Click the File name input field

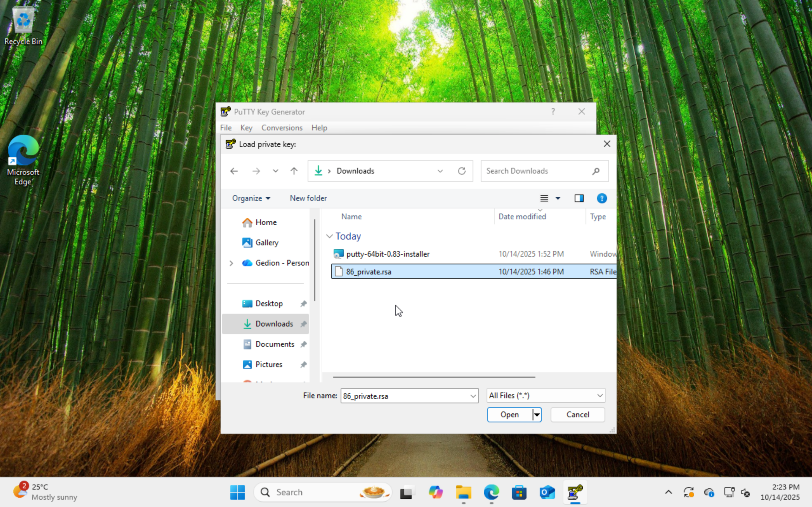click(x=405, y=396)
